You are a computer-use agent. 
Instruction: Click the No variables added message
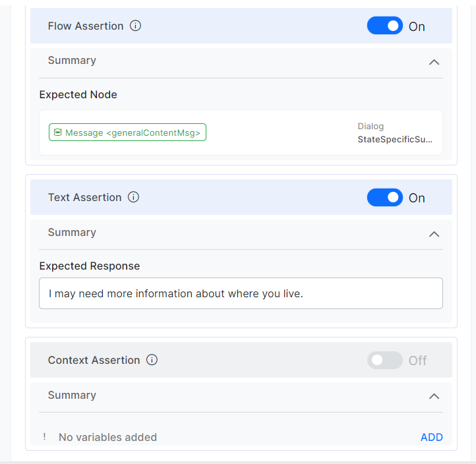[x=107, y=437]
